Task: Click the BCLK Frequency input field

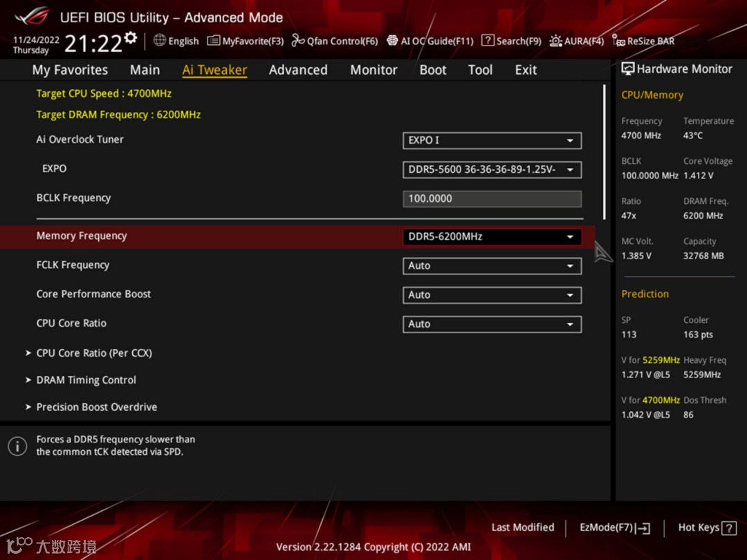Action: (x=492, y=199)
